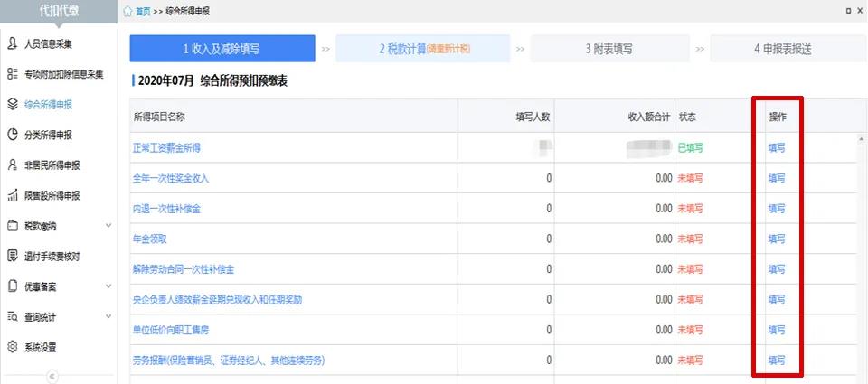Open the 年金领取 item link

point(149,239)
